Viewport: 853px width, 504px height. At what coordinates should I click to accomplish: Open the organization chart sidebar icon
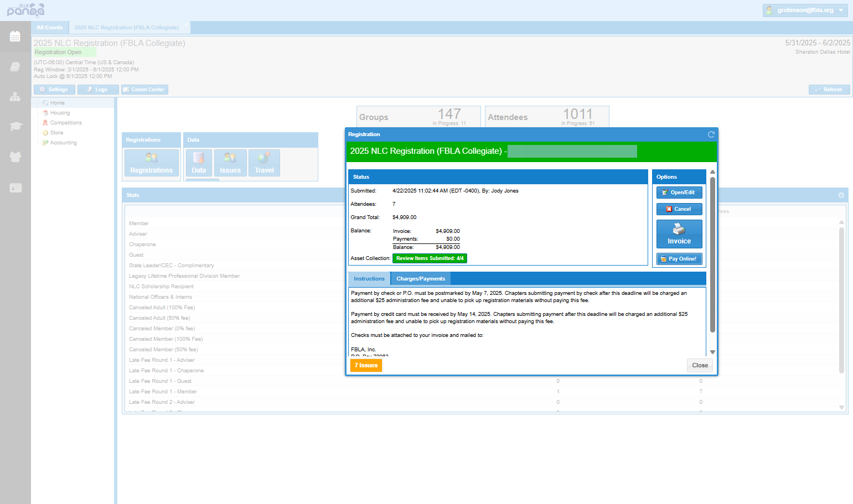click(x=15, y=97)
